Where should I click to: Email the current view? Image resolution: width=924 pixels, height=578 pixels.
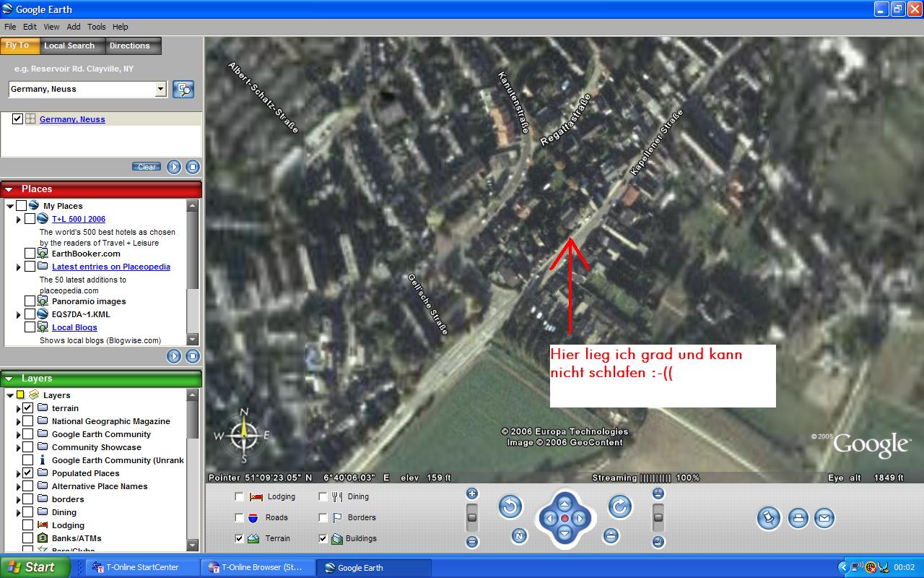pos(824,517)
